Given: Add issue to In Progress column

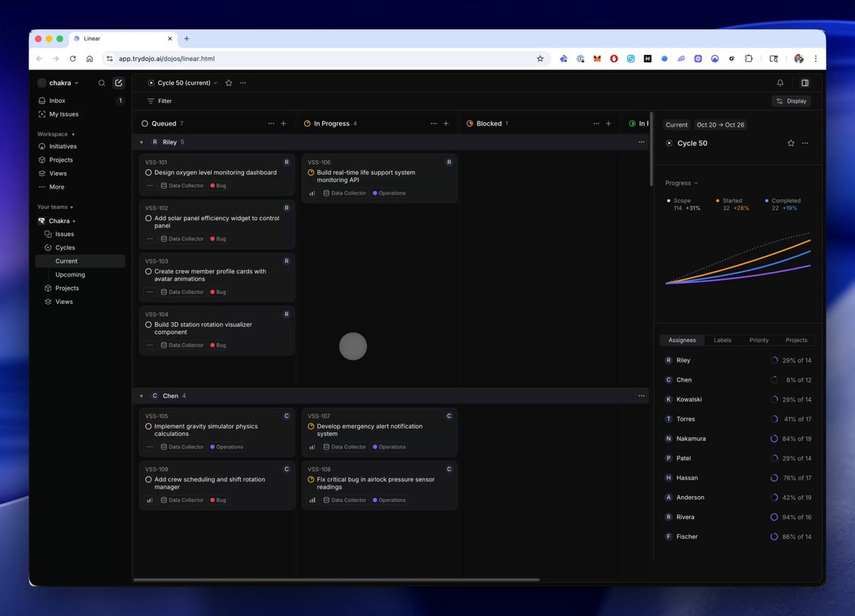Looking at the screenshot, I should 446,124.
